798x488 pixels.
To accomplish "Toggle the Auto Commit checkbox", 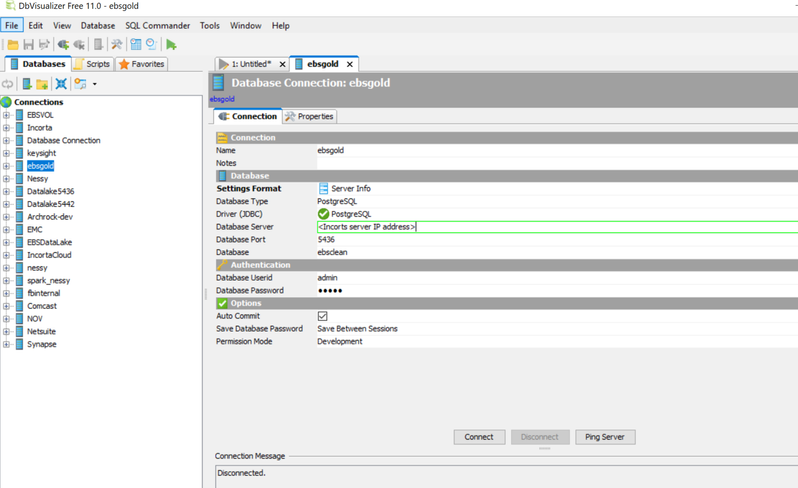I will coord(322,316).
